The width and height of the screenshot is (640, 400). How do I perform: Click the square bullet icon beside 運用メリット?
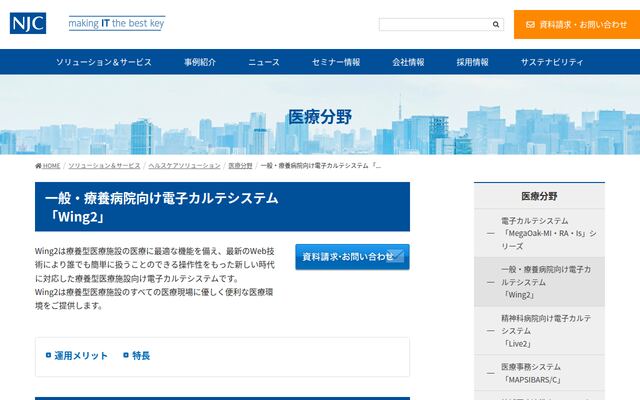click(49, 355)
